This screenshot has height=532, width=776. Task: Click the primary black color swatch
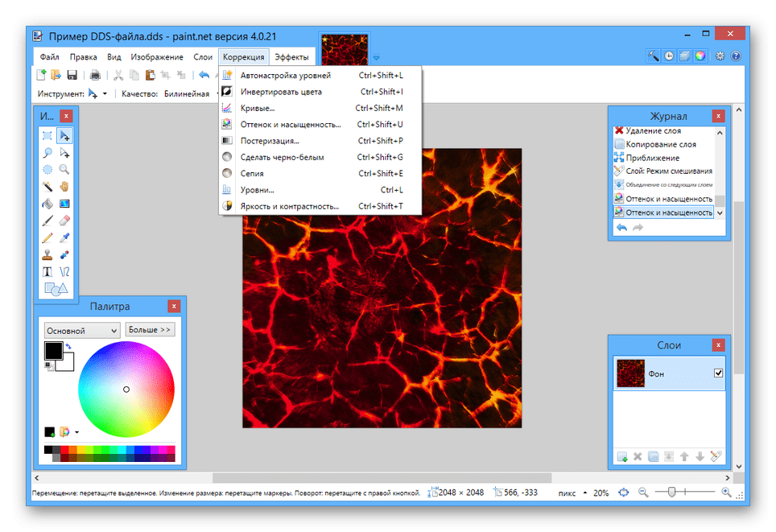[x=53, y=351]
